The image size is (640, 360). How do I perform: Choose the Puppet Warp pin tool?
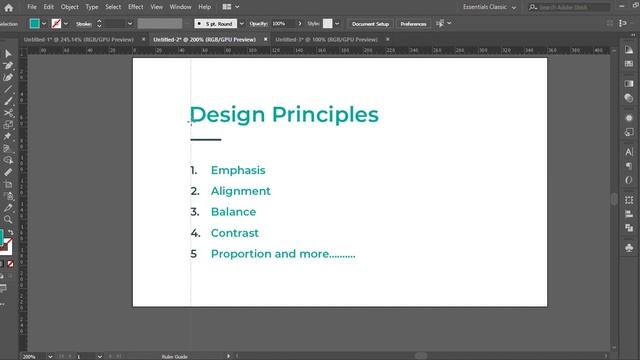tap(8, 137)
